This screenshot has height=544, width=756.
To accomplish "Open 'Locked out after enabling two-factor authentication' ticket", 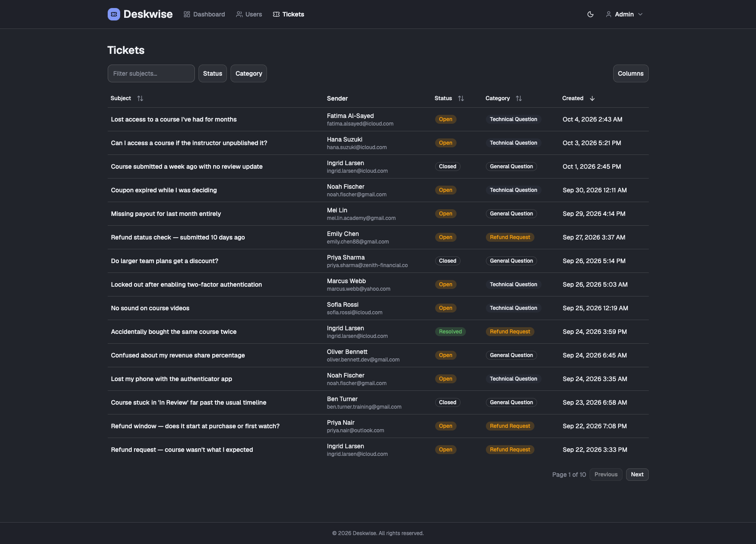I will point(186,284).
